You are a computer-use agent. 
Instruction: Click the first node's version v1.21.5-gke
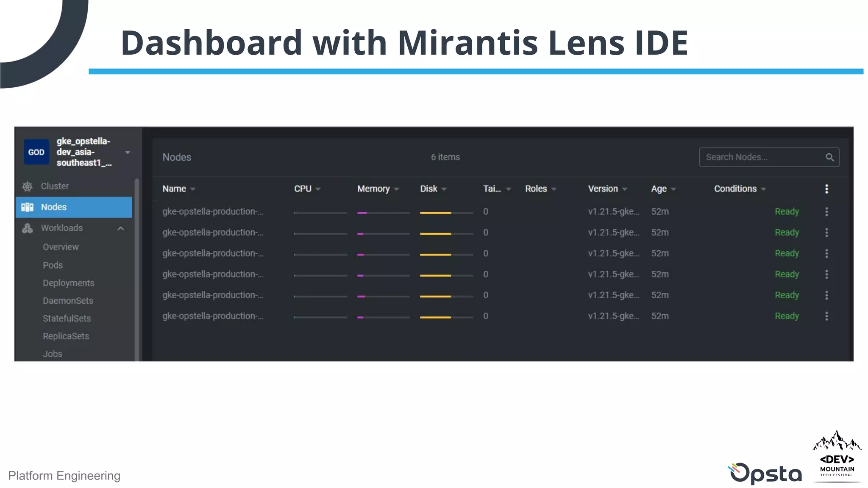pos(613,211)
